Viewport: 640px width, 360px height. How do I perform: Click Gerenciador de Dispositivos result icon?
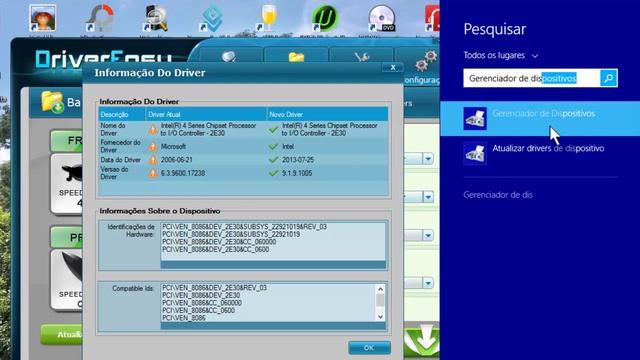pos(475,118)
